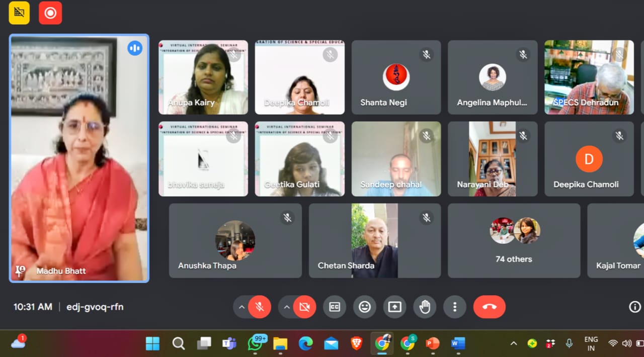Click the red leave call button
644x357 pixels.
tap(489, 307)
